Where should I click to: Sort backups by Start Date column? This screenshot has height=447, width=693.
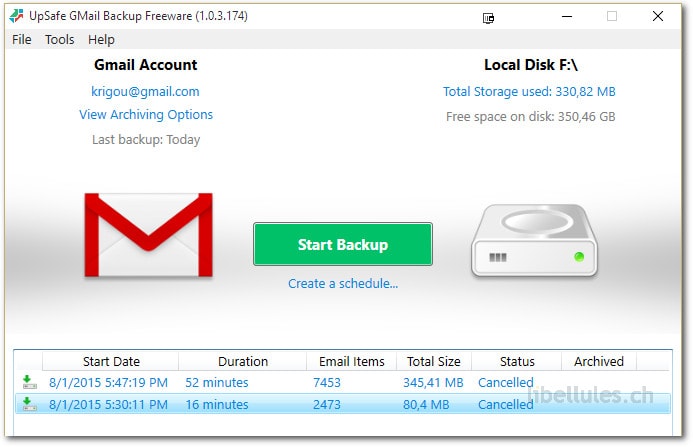point(111,361)
